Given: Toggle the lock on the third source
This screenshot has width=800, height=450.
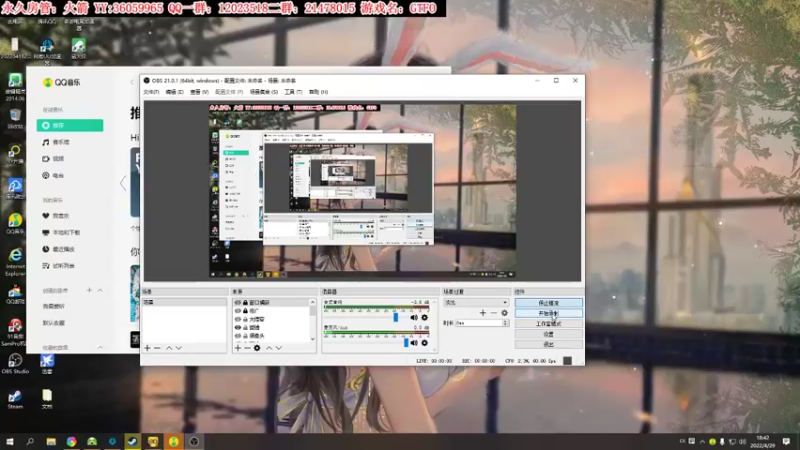Looking at the screenshot, I should [x=245, y=319].
